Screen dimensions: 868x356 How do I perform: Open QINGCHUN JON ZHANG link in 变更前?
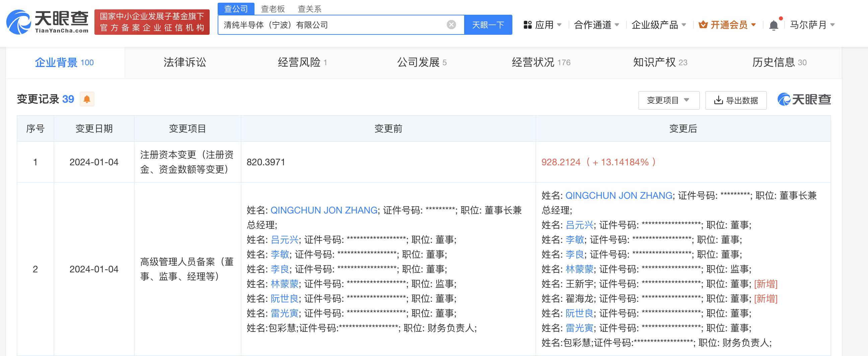[x=323, y=210]
